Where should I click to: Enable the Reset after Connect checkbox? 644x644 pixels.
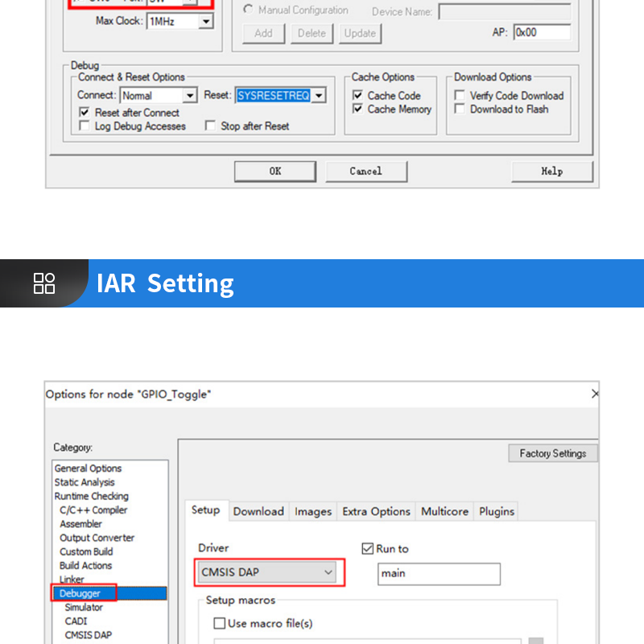[x=85, y=113]
